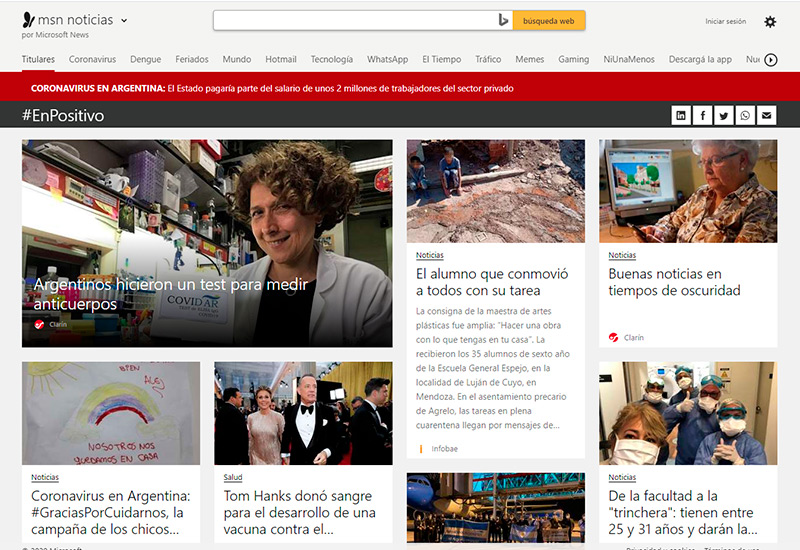Click the Twitter share icon
The height and width of the screenshot is (550, 800).
click(724, 116)
